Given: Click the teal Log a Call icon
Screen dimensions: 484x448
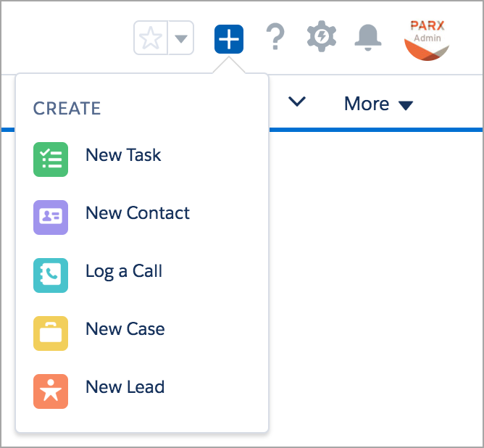Looking at the screenshot, I should (51, 275).
